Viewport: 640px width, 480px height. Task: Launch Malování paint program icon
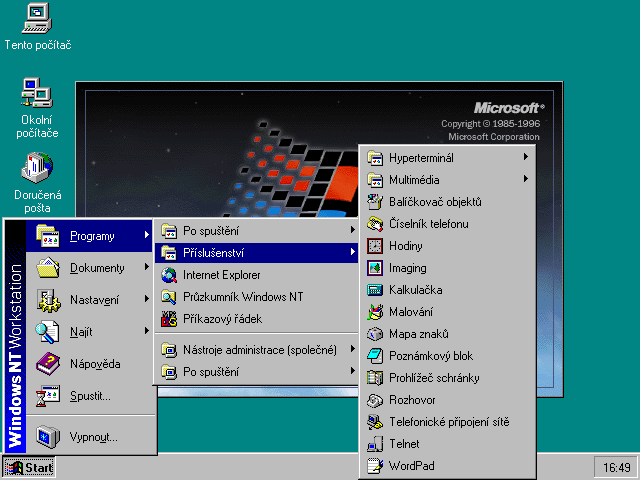coord(376,312)
